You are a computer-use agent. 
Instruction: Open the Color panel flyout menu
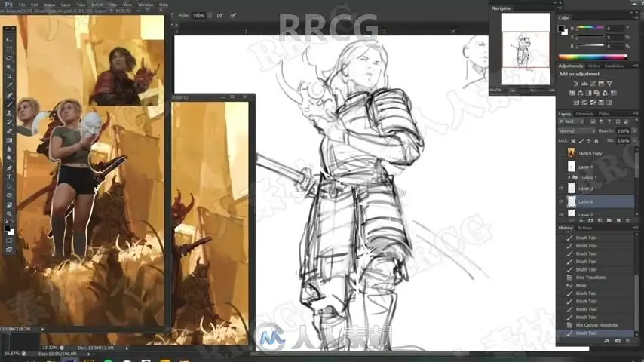(636, 17)
